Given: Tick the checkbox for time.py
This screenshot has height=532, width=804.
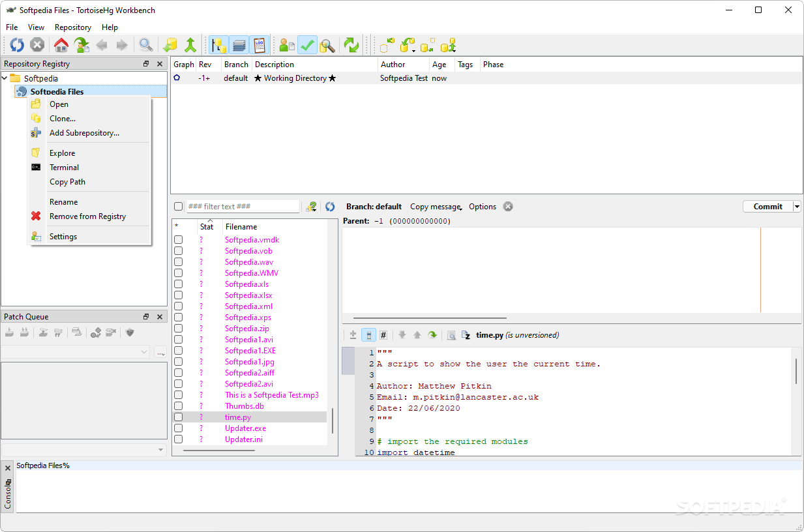Looking at the screenshot, I should (x=178, y=417).
